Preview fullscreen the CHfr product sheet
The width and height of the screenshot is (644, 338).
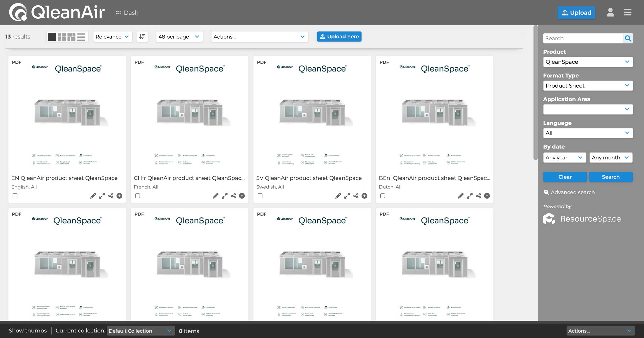[x=224, y=196]
